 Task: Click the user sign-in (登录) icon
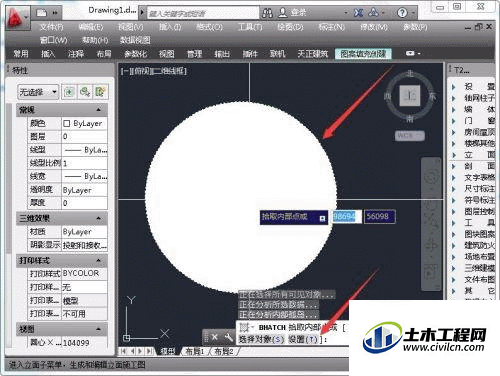[283, 13]
